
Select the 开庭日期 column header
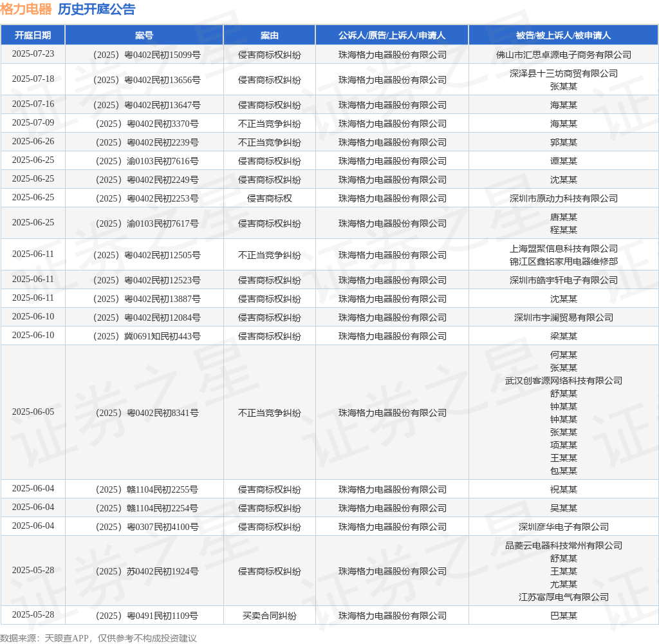click(x=33, y=35)
